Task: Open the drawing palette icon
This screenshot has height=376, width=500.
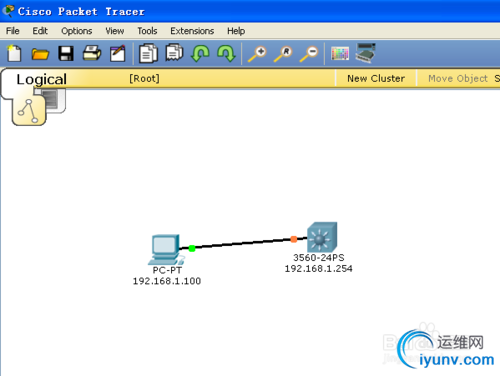Action: tap(340, 53)
